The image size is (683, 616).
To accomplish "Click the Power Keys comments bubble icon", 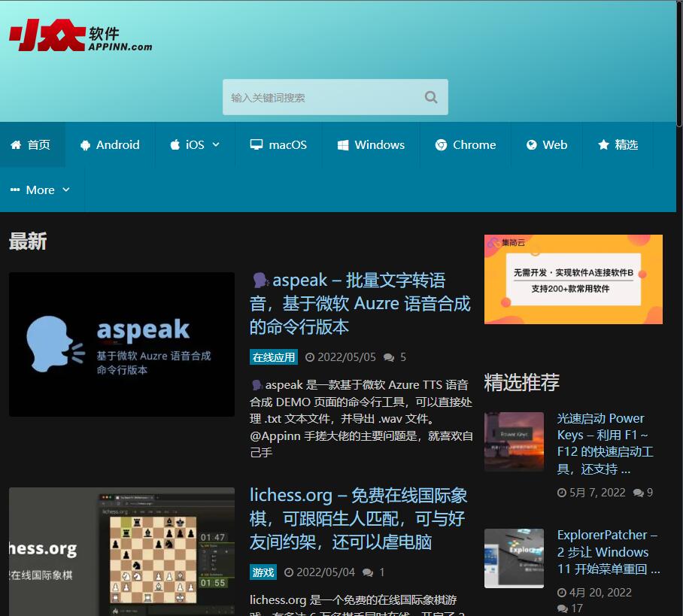I will coord(639,493).
